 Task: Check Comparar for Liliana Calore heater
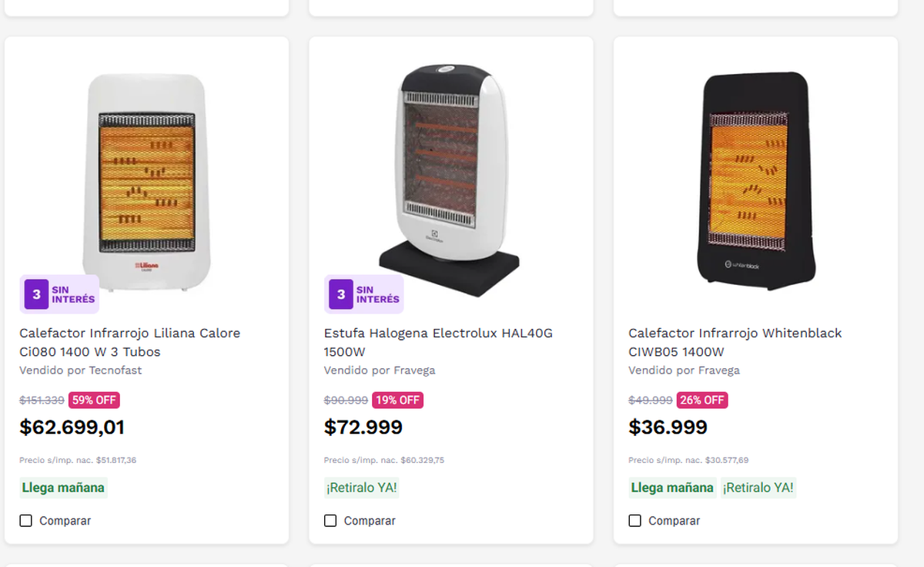(x=26, y=521)
